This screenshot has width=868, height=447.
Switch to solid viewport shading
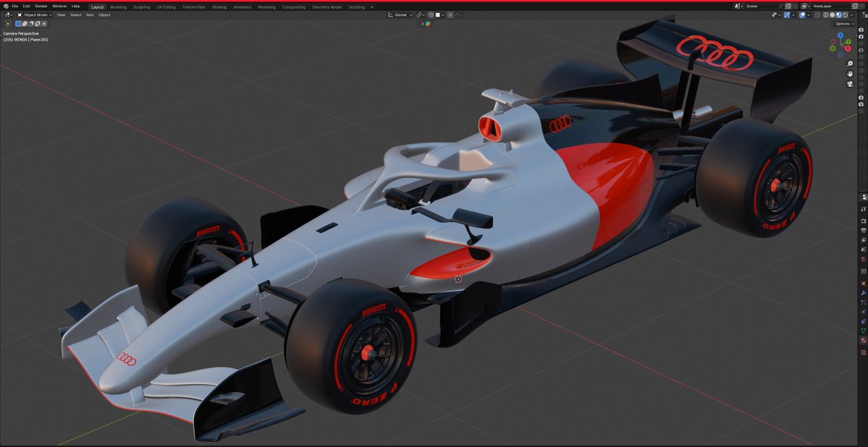[x=833, y=15]
